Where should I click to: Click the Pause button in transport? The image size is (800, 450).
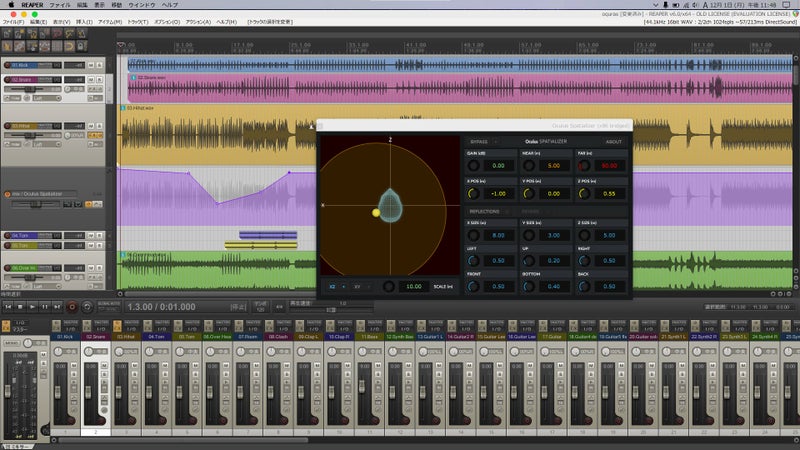(45, 307)
